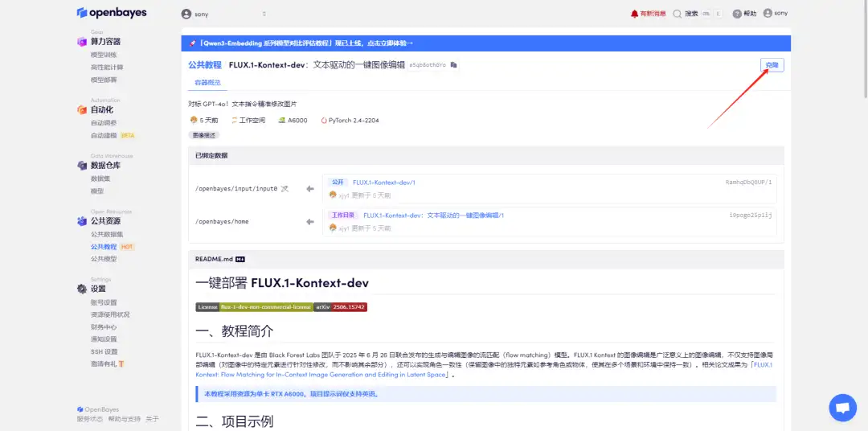
Task: Click the 克隆 clone button
Action: coord(772,65)
